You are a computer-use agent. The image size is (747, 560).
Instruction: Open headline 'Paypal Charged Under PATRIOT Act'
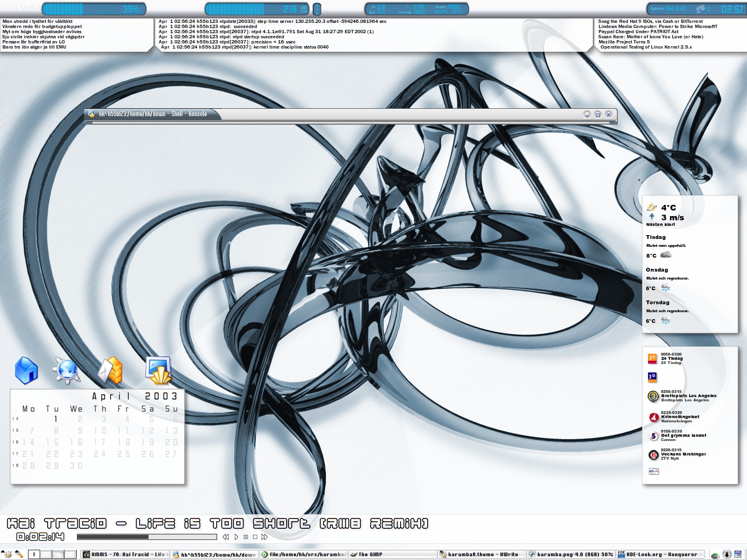[x=639, y=32]
